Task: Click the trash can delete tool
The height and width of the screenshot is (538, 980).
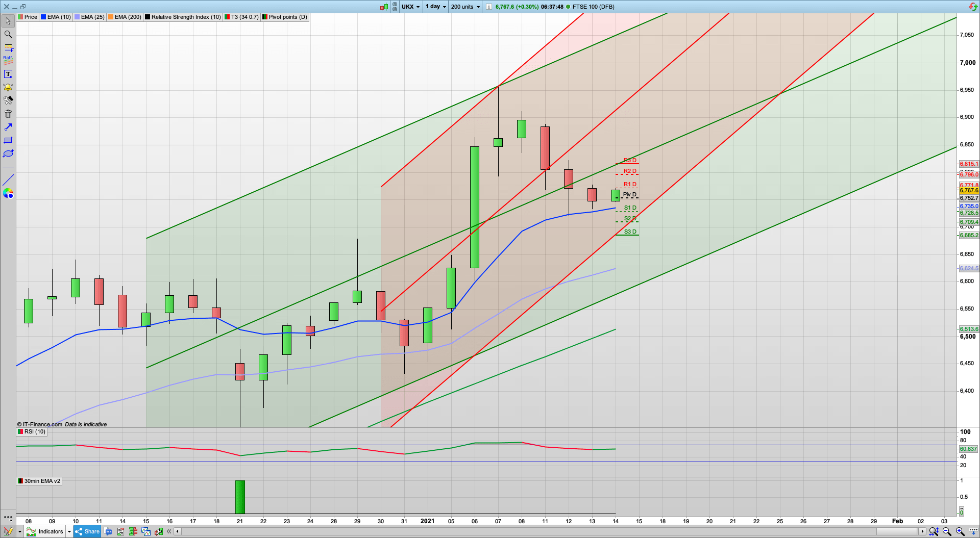Action: (8, 114)
